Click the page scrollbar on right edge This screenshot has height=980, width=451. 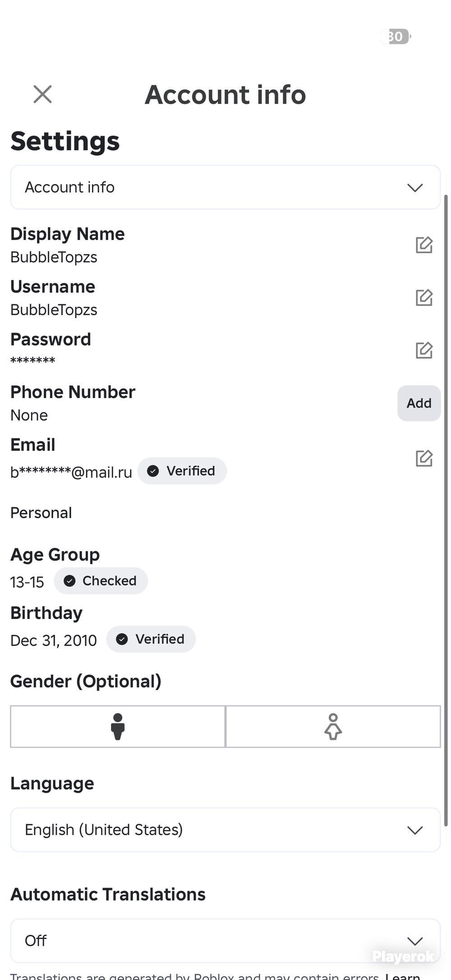(446, 510)
